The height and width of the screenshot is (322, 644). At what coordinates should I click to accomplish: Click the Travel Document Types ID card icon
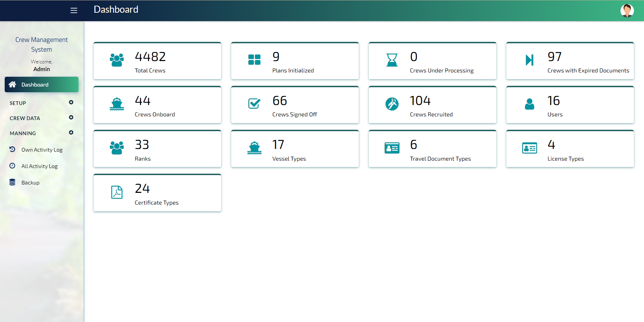(x=392, y=148)
